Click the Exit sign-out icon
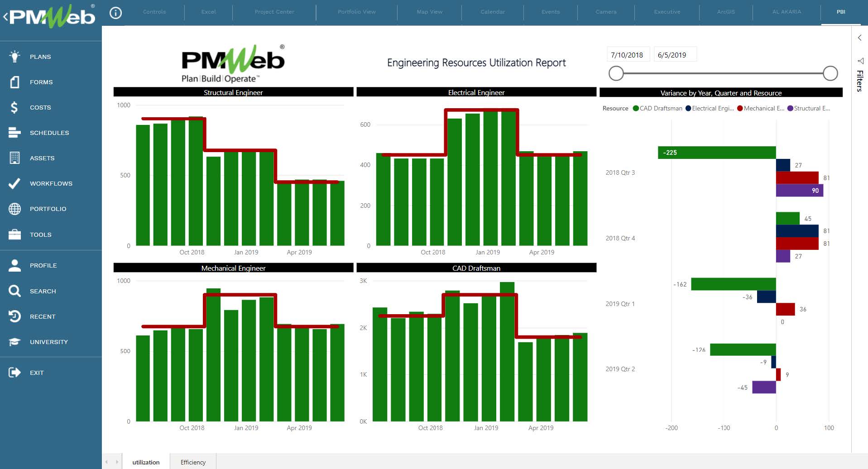This screenshot has height=469, width=868. (x=14, y=373)
